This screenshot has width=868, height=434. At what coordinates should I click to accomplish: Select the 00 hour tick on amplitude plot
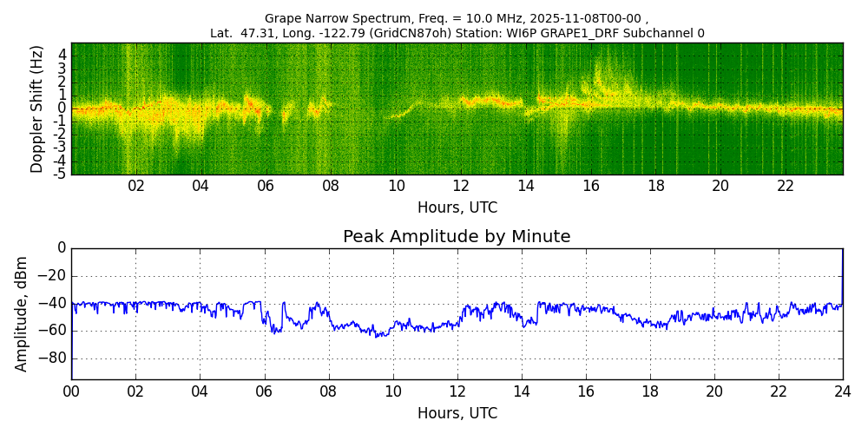pyautogui.click(x=71, y=391)
